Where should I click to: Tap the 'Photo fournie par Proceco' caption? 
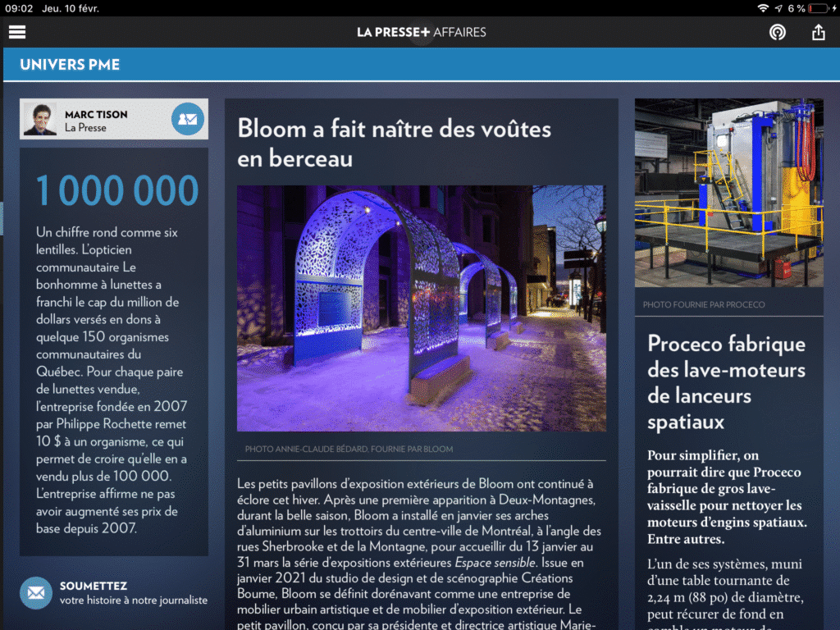(x=704, y=304)
